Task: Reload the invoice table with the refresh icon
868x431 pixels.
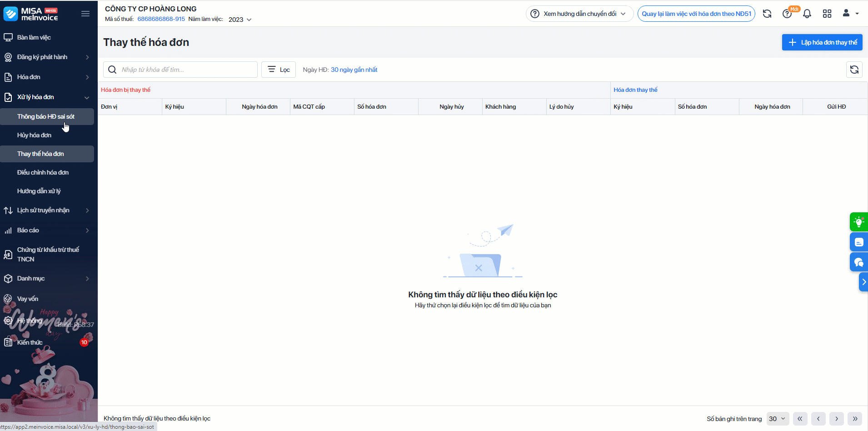Action: point(854,70)
